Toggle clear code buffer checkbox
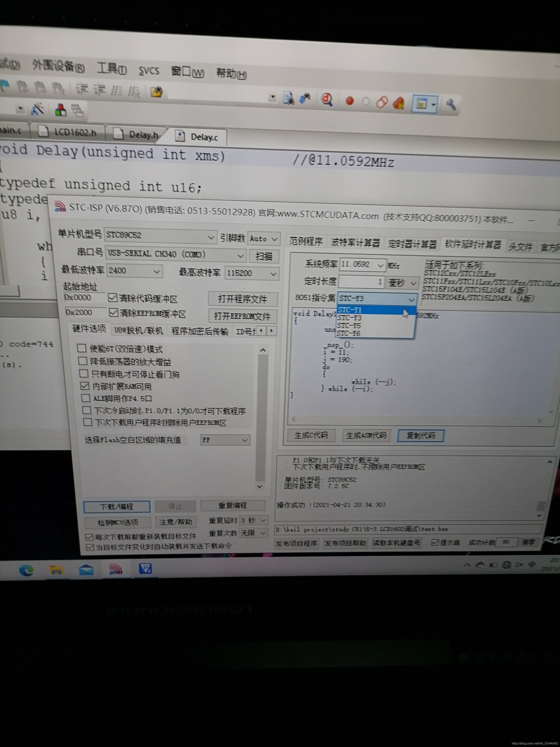 coord(112,297)
